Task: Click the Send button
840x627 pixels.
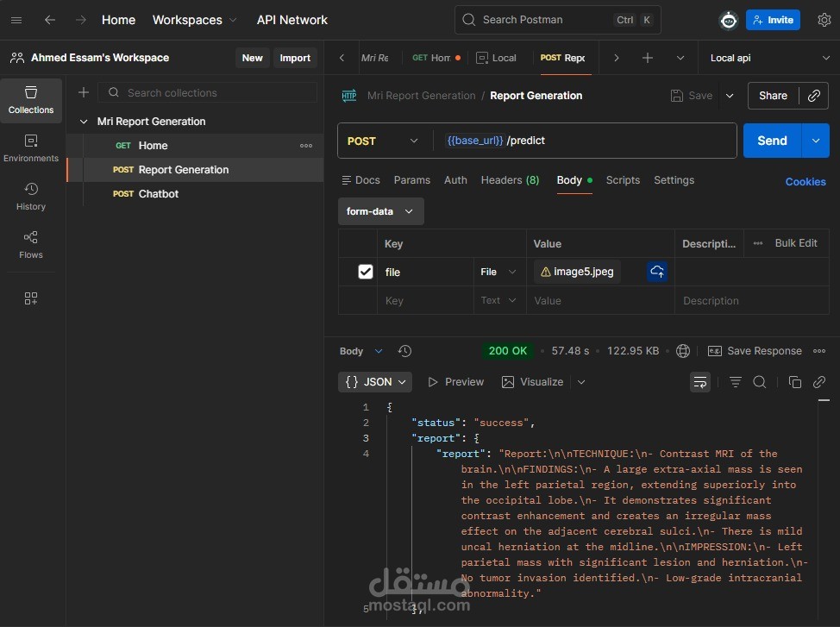Action: [772, 141]
